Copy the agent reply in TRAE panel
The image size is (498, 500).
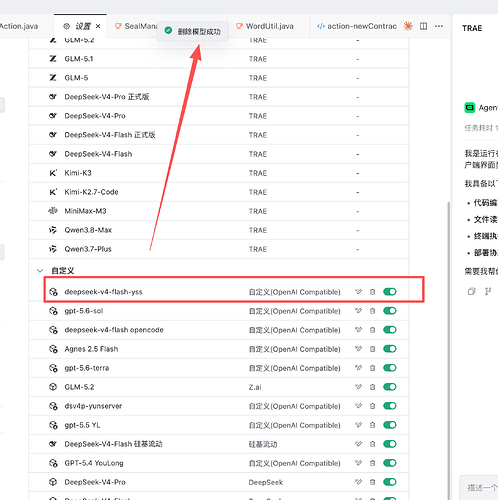point(471,291)
